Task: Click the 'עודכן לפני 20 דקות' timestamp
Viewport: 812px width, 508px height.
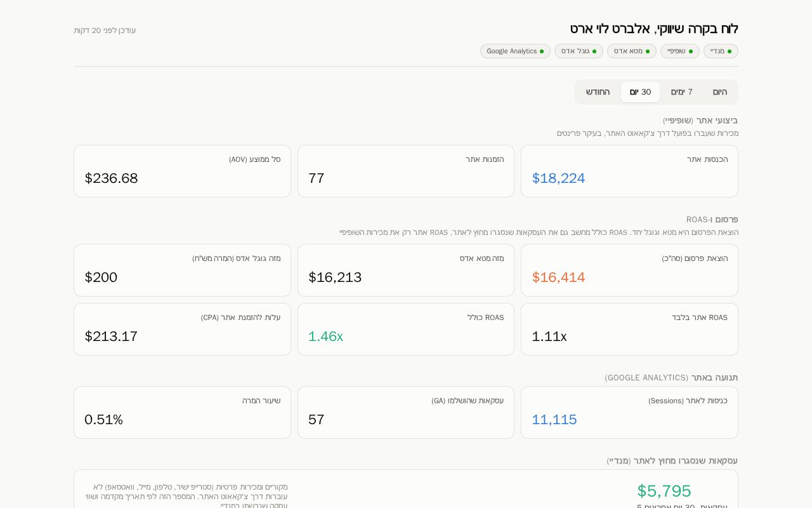Action: [105, 30]
